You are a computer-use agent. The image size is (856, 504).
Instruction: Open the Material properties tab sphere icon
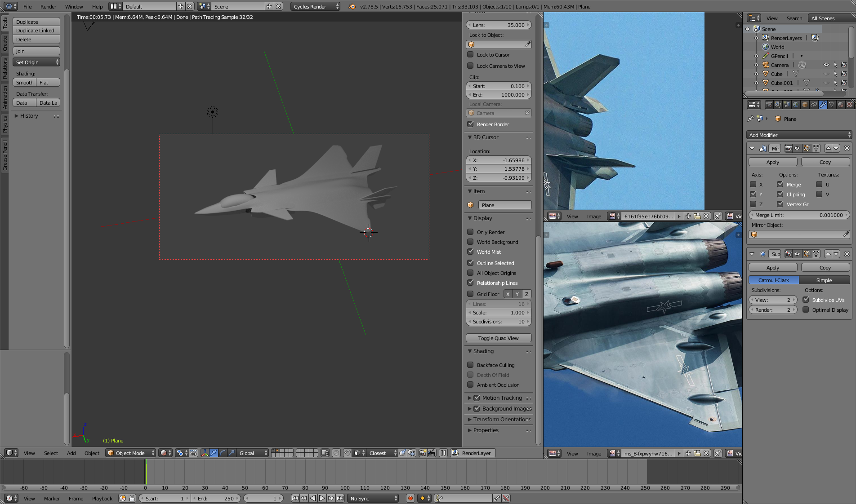841,105
